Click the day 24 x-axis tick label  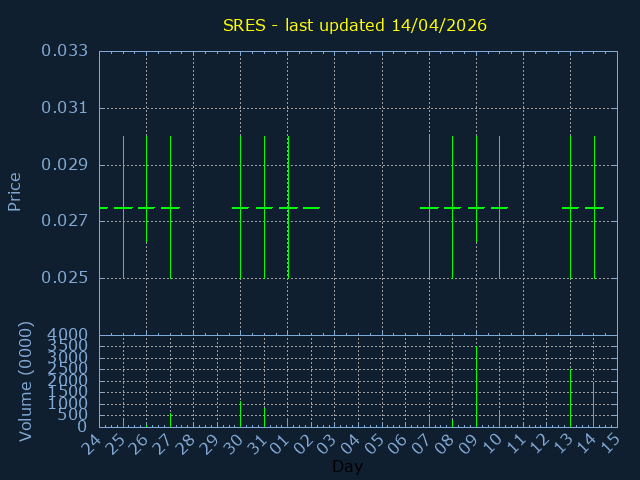point(91,443)
